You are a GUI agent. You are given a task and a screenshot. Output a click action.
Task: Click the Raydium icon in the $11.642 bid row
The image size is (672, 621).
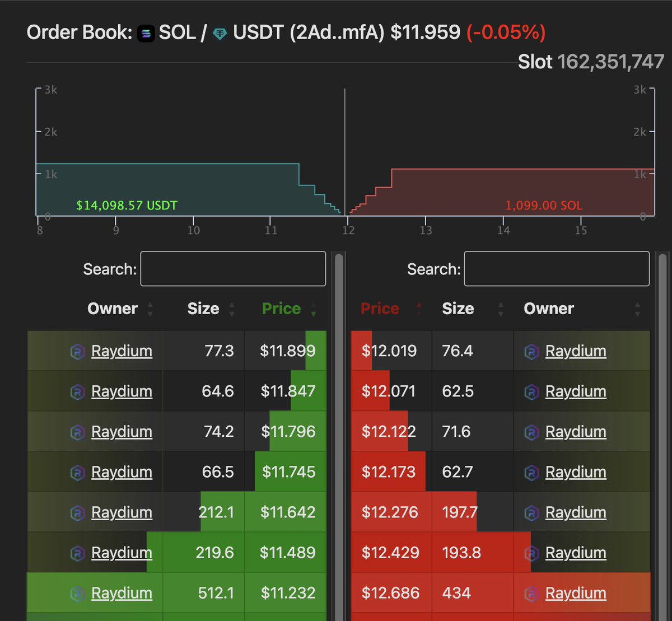(x=77, y=513)
